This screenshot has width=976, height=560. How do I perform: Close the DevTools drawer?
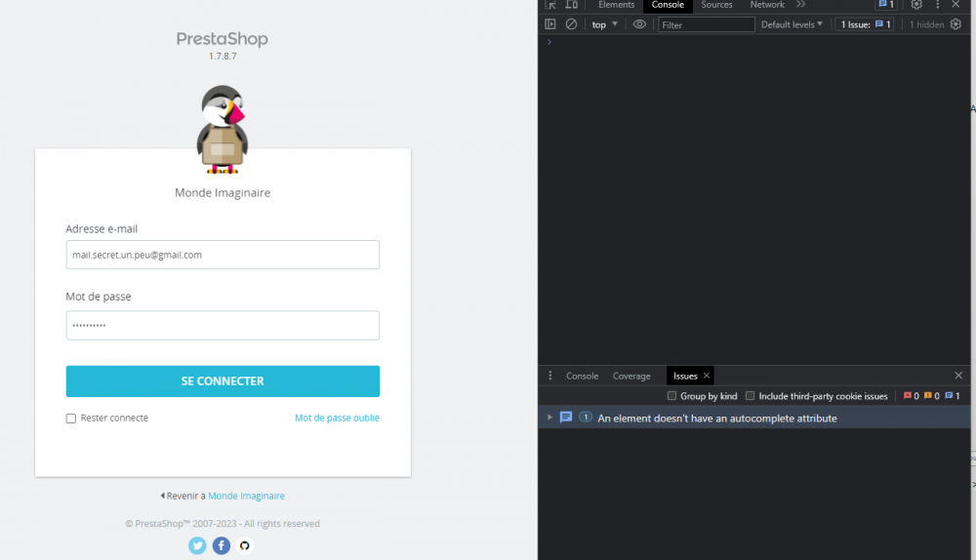(958, 376)
